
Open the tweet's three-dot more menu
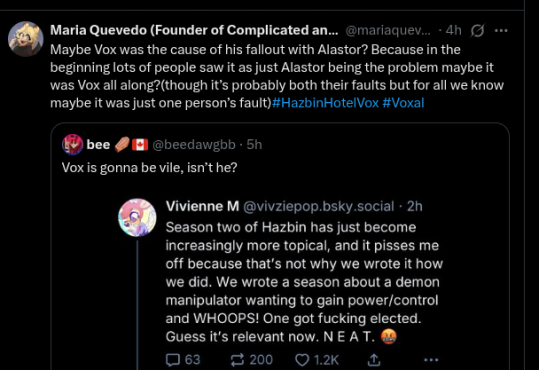[501, 31]
